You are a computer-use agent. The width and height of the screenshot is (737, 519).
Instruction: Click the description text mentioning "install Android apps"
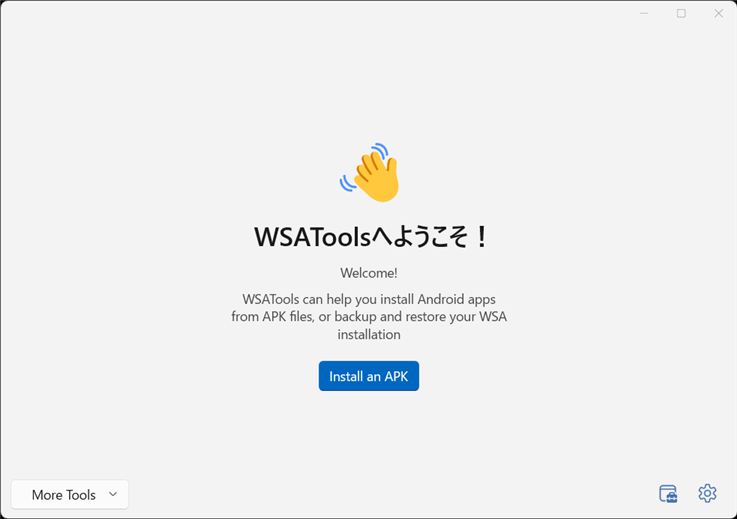(x=369, y=317)
